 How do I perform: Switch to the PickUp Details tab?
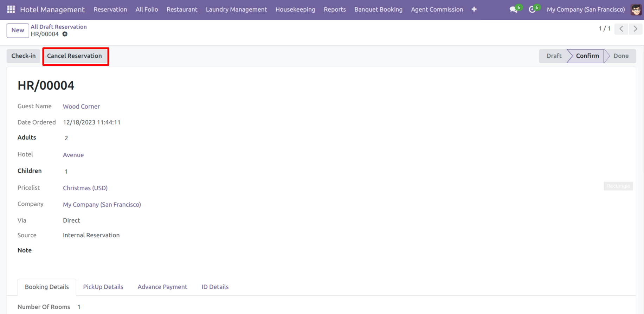tap(103, 287)
